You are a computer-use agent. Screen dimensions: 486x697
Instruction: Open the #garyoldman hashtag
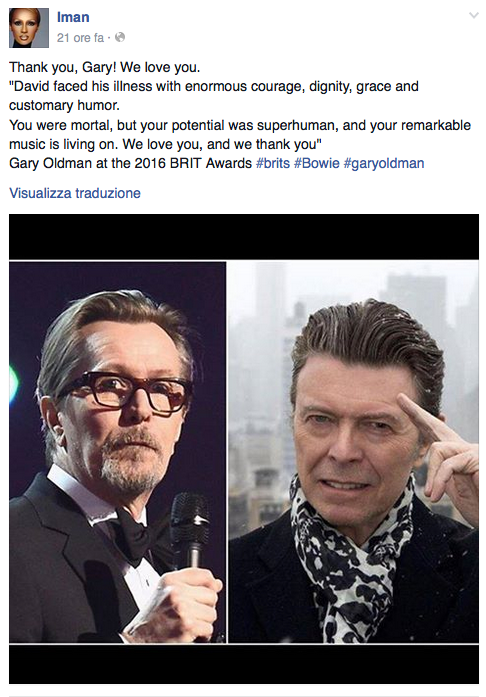(x=384, y=164)
